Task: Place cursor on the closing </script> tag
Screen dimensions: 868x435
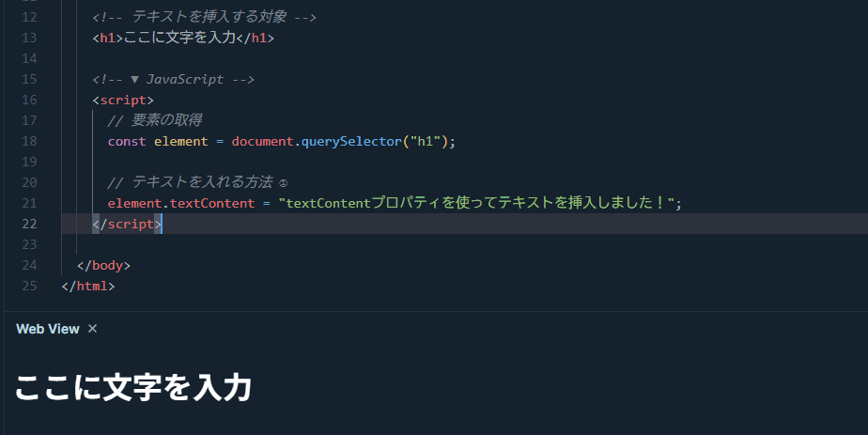Action: (127, 224)
